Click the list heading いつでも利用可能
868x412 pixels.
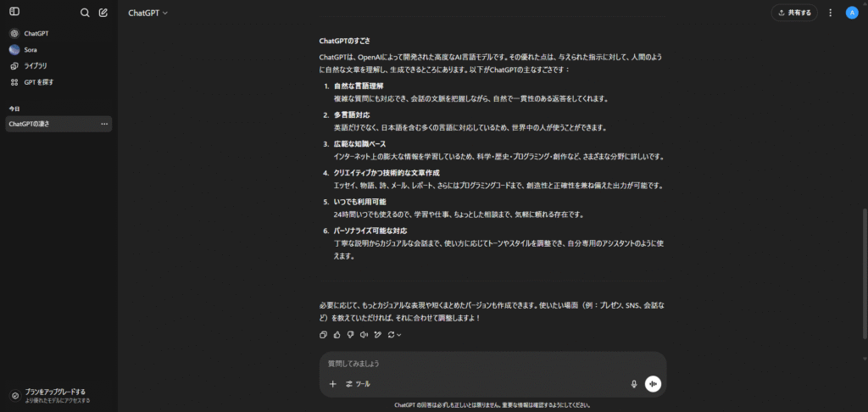click(x=359, y=202)
